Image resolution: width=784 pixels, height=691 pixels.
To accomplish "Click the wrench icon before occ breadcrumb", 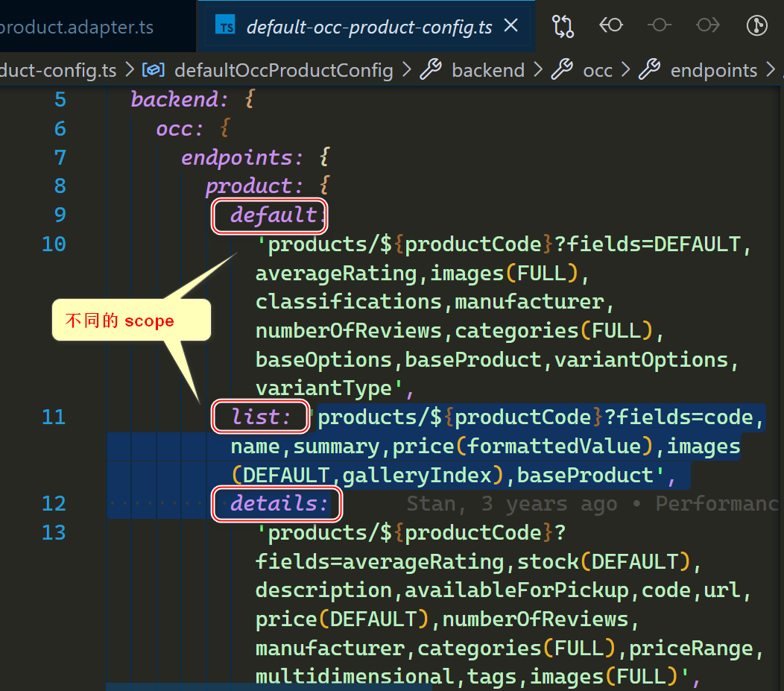I will (x=562, y=69).
